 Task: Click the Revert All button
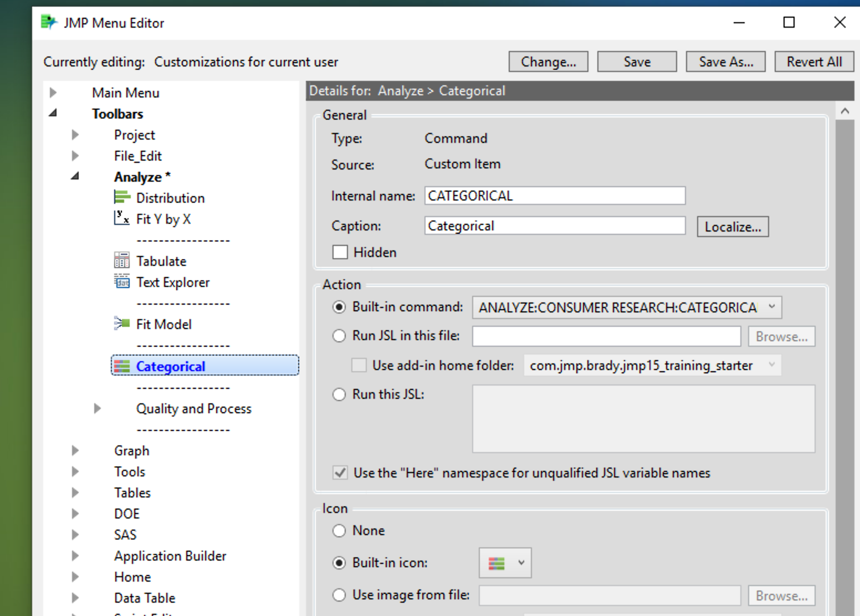click(x=813, y=61)
